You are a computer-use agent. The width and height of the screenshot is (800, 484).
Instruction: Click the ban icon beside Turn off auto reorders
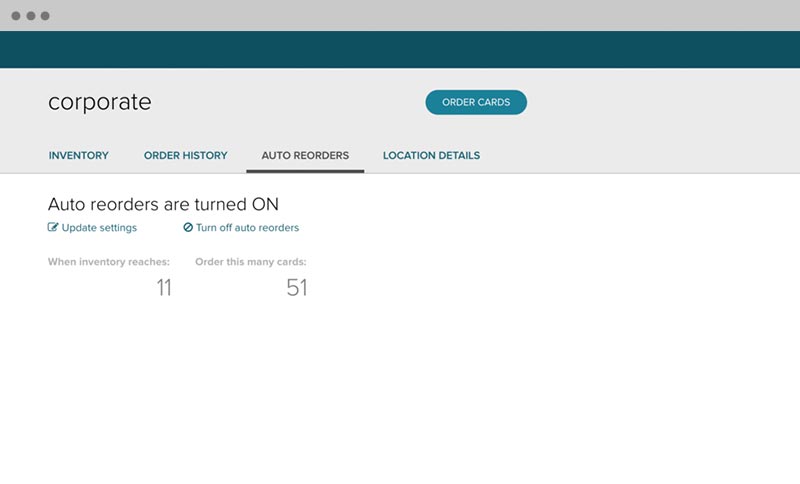click(x=188, y=228)
